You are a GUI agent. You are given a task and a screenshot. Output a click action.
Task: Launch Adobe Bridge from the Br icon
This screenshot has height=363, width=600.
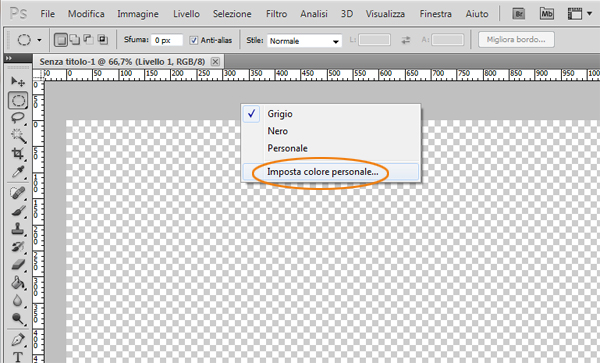(519, 14)
